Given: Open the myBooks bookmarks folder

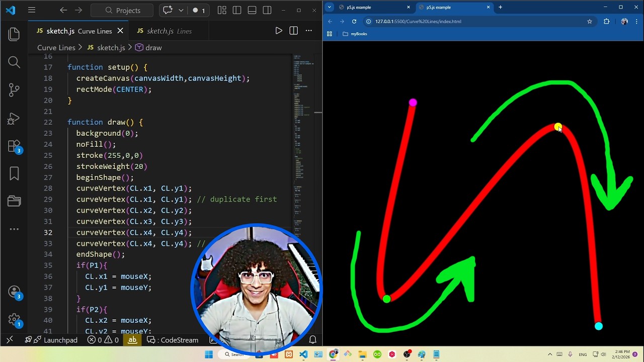Looking at the screenshot, I should click(355, 34).
